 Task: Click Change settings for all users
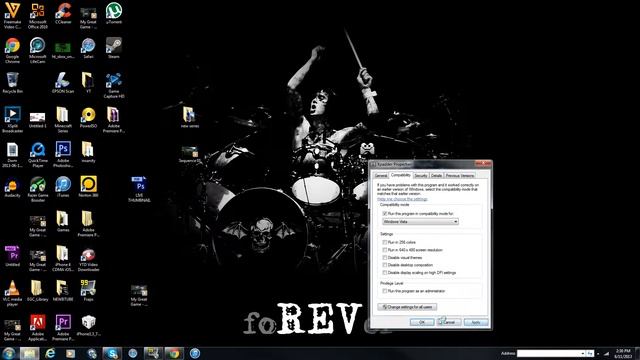[x=407, y=307]
